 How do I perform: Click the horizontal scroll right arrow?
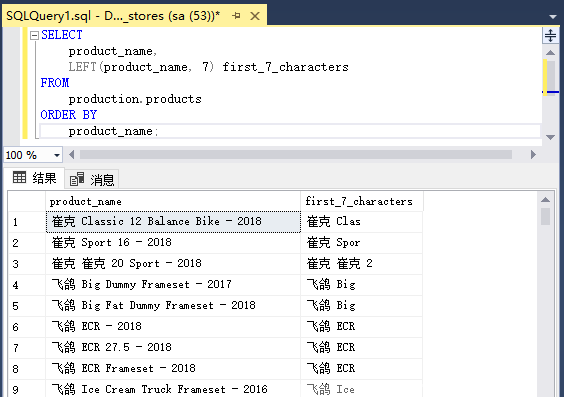click(533, 155)
